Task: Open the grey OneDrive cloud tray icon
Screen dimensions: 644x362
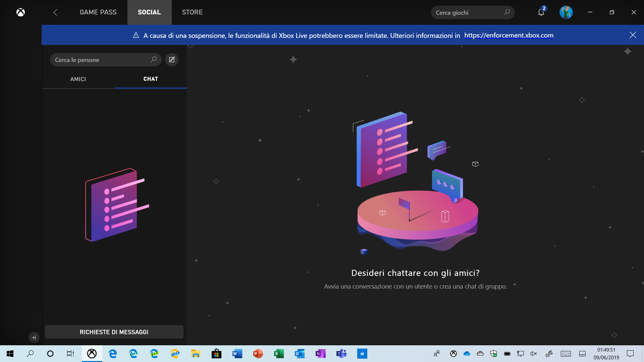Action: [x=480, y=354]
